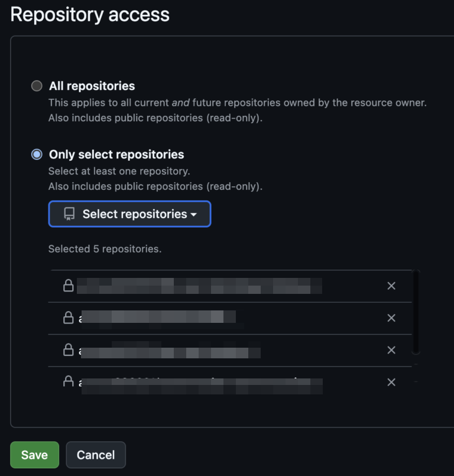Screen dimensions: 454x476
Task: Choose the Only select repositories option
Action: point(37,154)
